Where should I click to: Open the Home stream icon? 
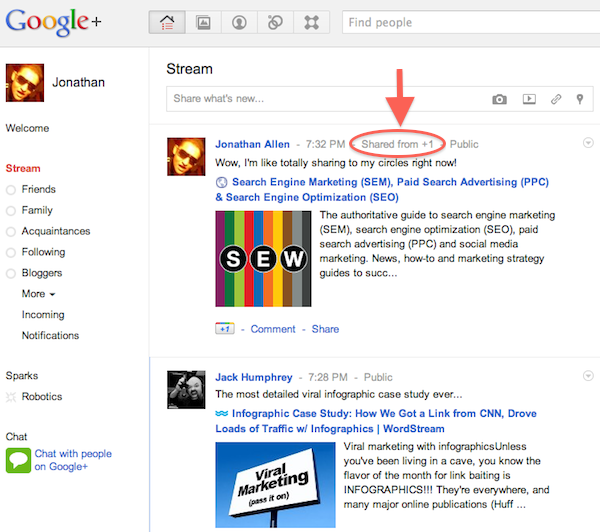tap(167, 22)
